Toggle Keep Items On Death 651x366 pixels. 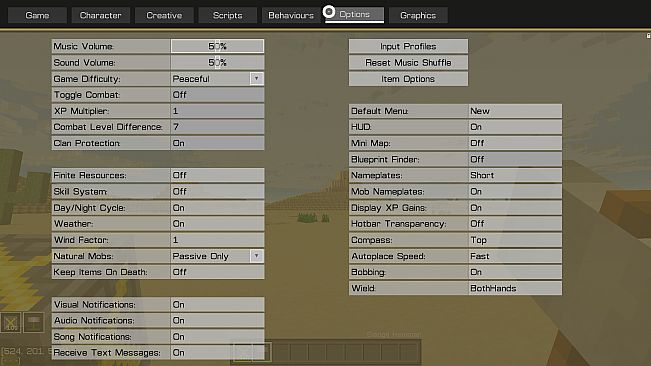pos(217,272)
